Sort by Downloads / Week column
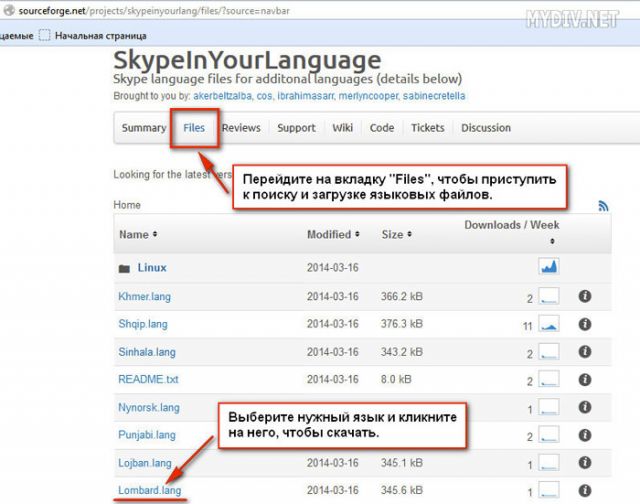The image size is (640, 504). (x=512, y=231)
